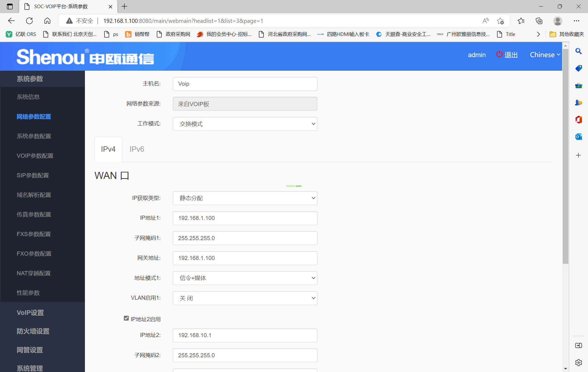Click the sidebar search magnifier icon
The height and width of the screenshot is (372, 588).
click(578, 51)
